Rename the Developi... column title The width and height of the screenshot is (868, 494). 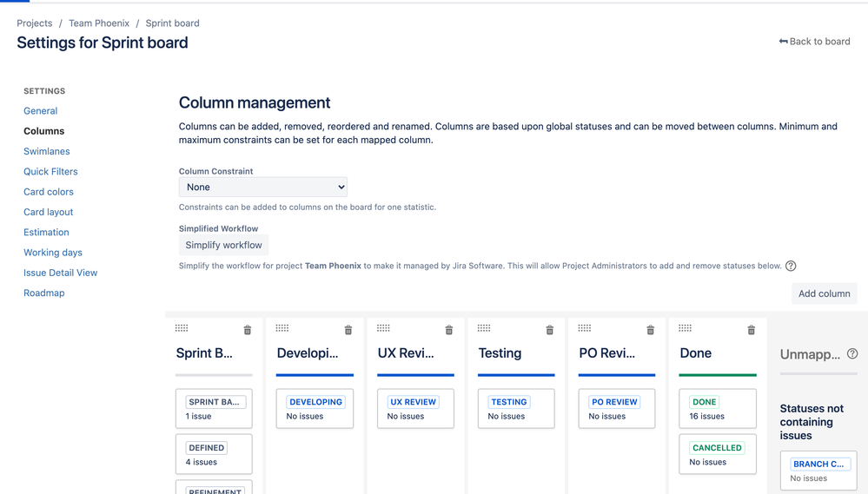pyautogui.click(x=308, y=353)
